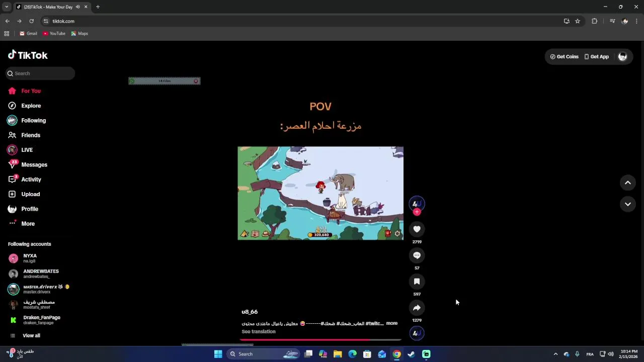The image size is (644, 362).
Task: Go back in browser history
Action: point(7,21)
